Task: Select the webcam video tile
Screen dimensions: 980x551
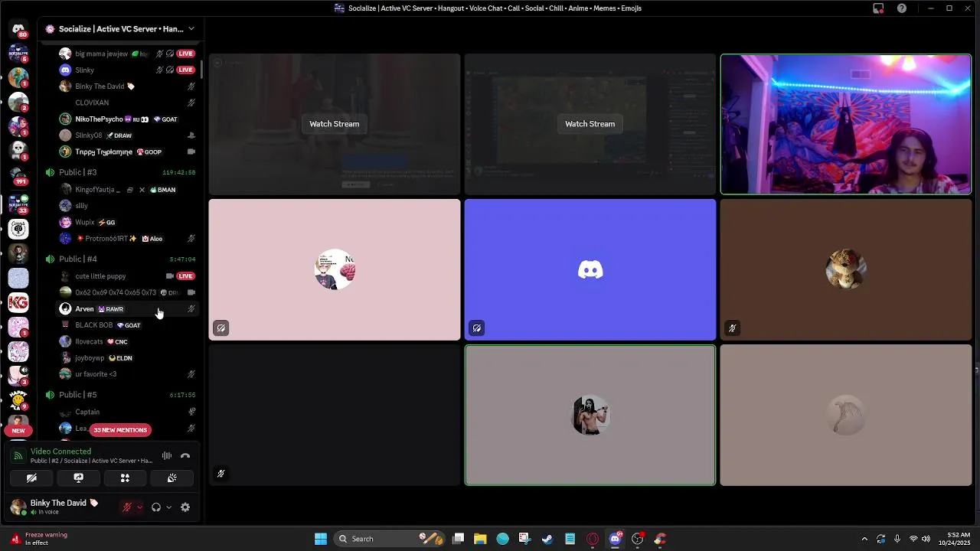Action: 846,124
